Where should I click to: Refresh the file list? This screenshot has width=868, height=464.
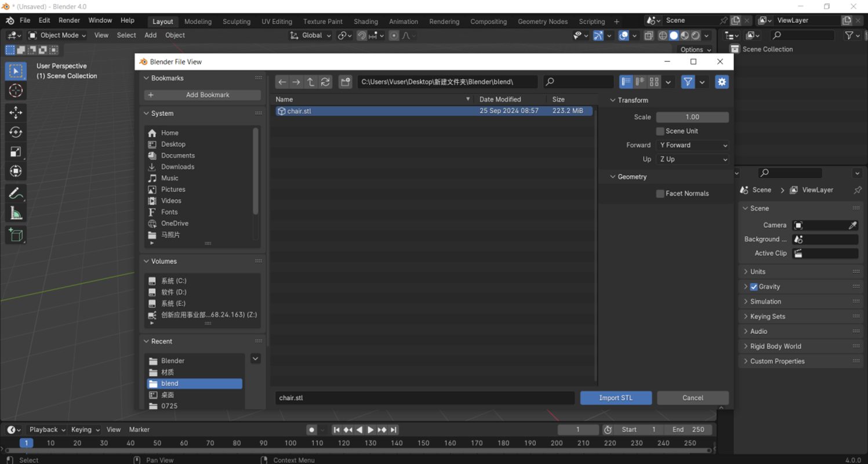(x=325, y=82)
